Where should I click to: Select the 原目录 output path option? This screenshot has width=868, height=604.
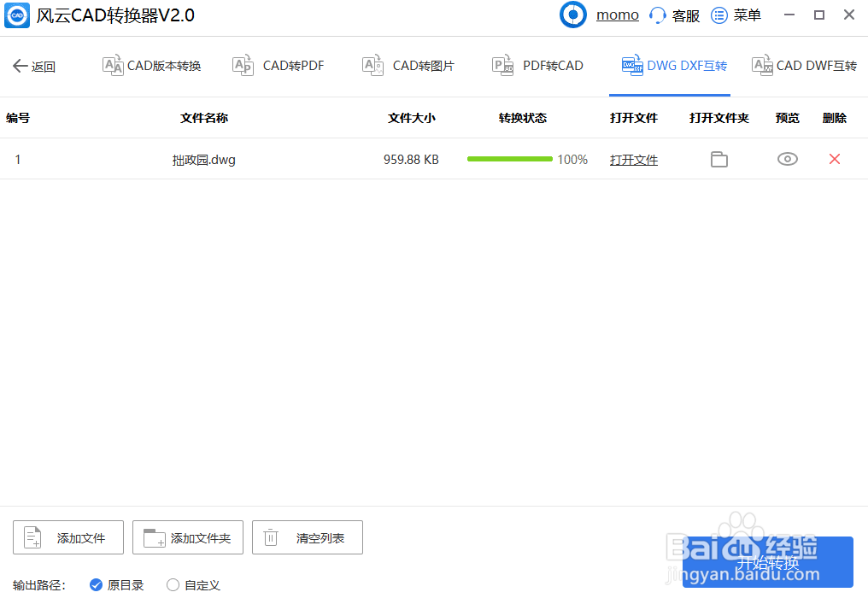[96, 585]
